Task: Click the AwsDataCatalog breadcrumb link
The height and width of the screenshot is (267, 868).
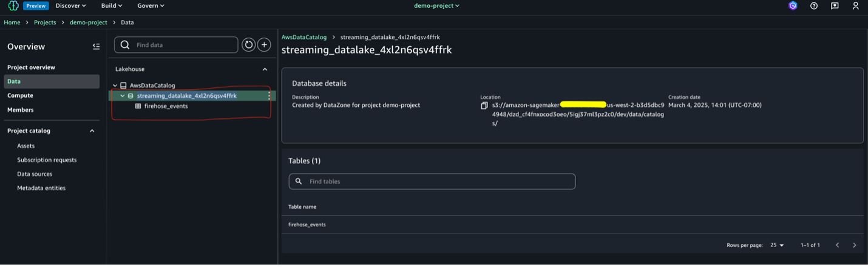Action: tap(304, 38)
